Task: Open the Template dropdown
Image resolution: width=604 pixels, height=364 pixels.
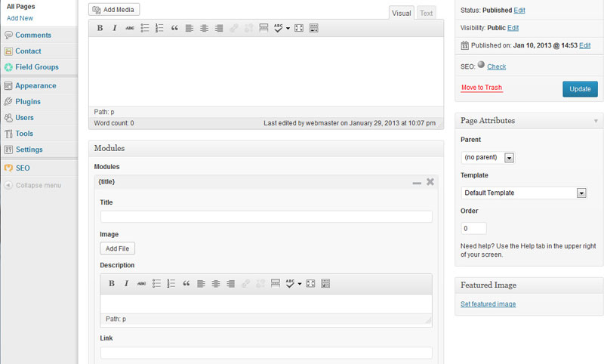Action: (x=524, y=193)
